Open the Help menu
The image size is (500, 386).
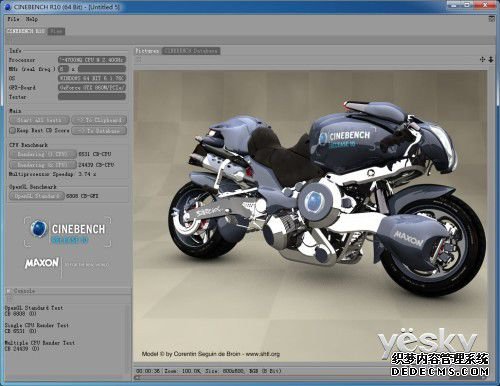tap(32, 19)
